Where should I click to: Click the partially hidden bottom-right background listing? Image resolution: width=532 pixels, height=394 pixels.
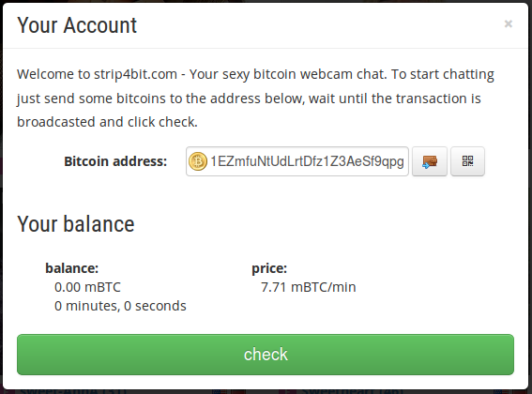point(353,391)
